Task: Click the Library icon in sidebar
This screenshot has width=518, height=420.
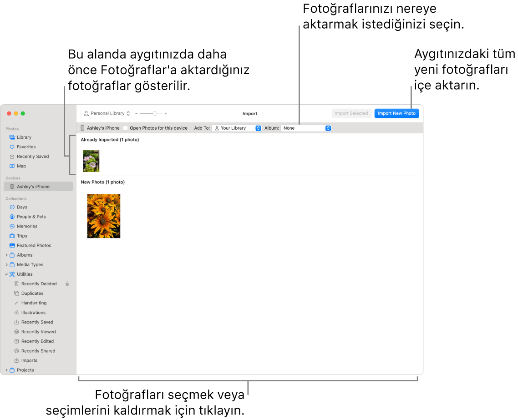Action: pyautogui.click(x=12, y=137)
